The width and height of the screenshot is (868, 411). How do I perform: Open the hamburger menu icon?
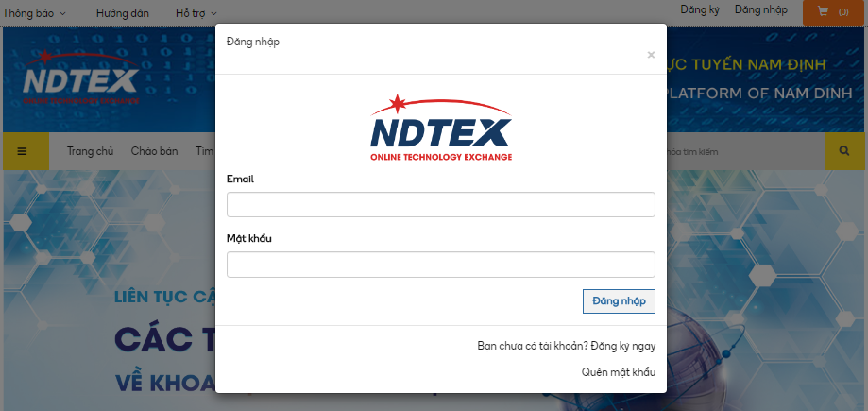[x=22, y=150]
